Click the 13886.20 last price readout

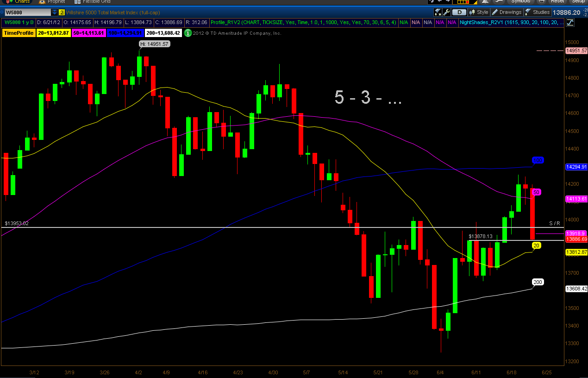pos(567,13)
